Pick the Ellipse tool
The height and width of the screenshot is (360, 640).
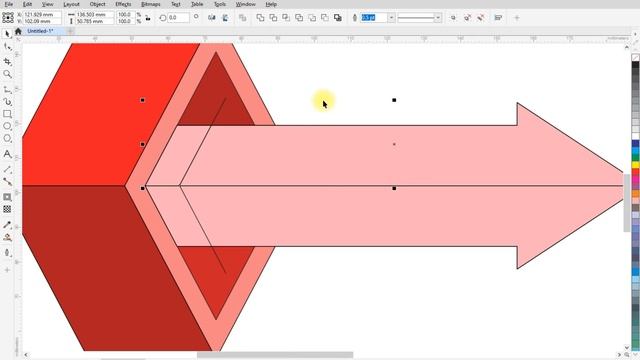point(7,127)
